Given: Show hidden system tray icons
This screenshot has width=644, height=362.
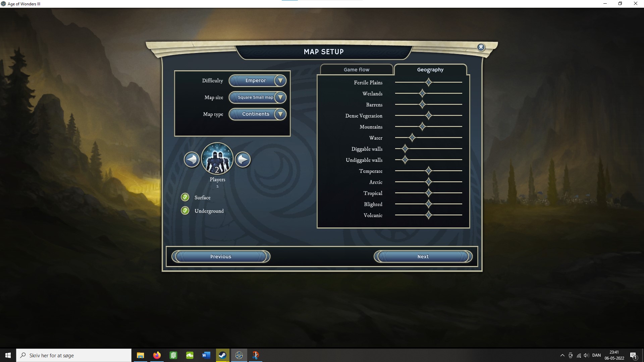Looking at the screenshot, I should 562,355.
